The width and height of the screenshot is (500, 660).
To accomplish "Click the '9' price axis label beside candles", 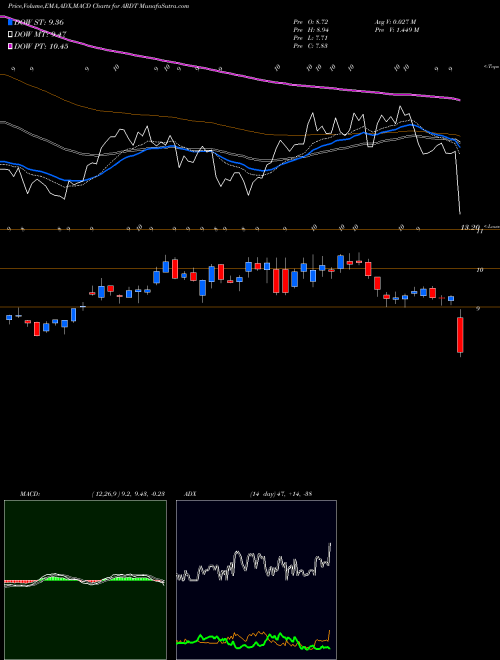I will (x=479, y=309).
